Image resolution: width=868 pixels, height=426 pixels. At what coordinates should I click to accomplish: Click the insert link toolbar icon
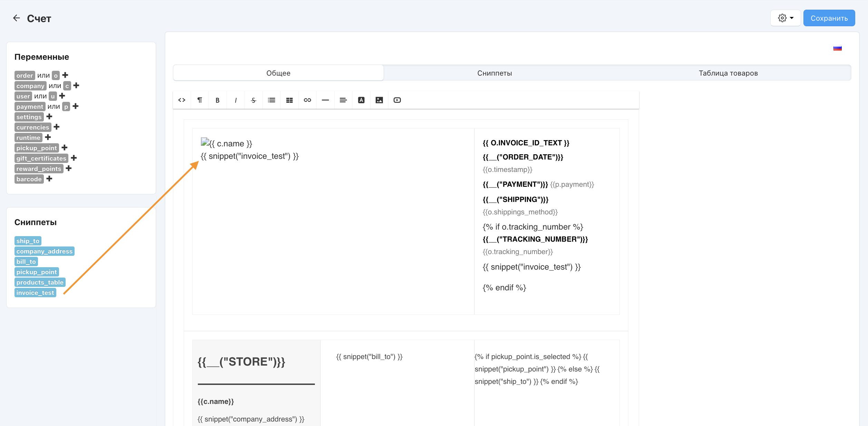pyautogui.click(x=307, y=100)
